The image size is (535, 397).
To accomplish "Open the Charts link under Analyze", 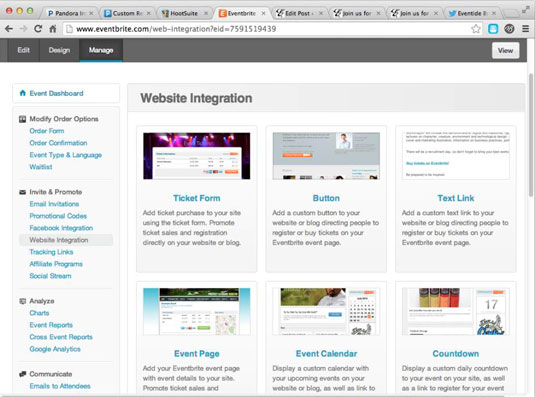I will click(39, 313).
